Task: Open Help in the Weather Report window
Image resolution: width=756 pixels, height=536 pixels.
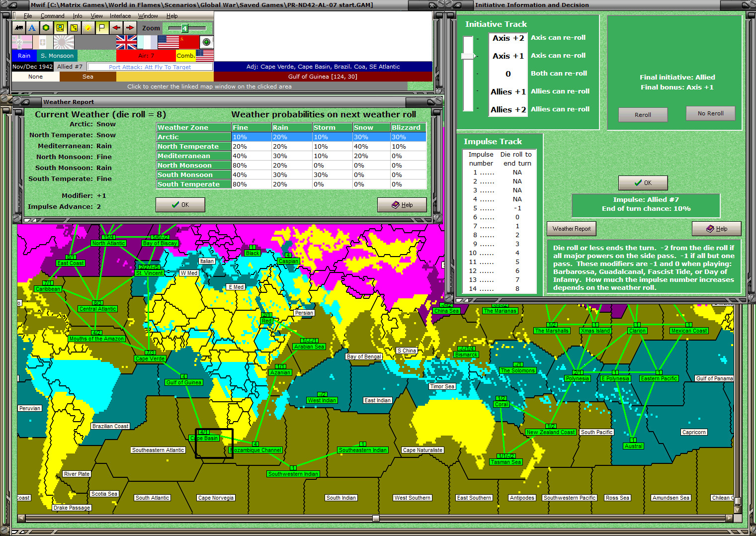Action: pyautogui.click(x=402, y=205)
